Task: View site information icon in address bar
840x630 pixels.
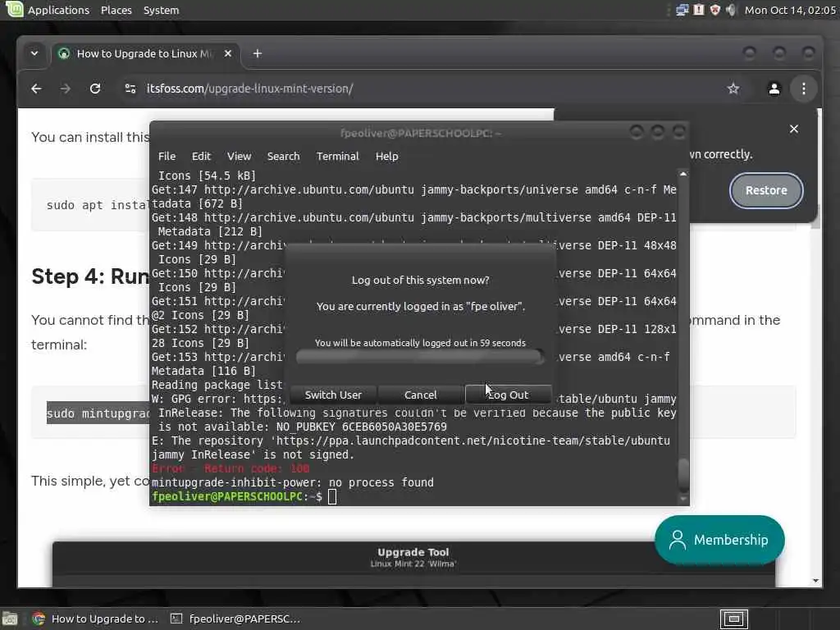Action: (x=130, y=89)
